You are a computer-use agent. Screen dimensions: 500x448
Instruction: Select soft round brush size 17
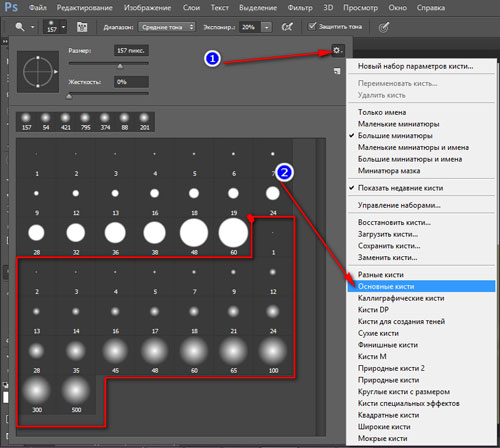click(155, 318)
